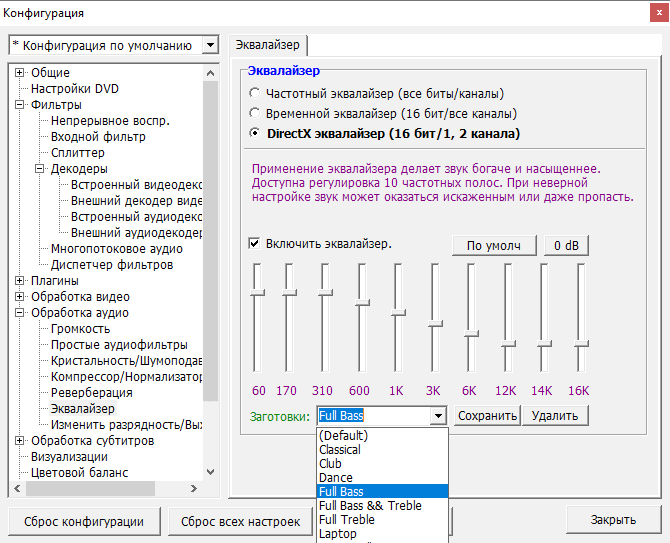Select Непрерывное воспр. tree item
Image resolution: width=670 pixels, height=543 pixels.
click(110, 120)
